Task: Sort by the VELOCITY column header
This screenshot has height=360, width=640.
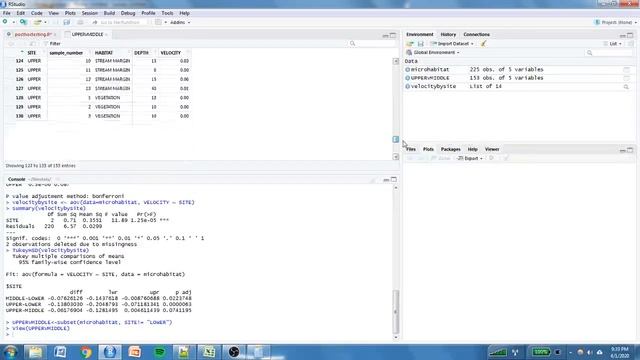Action: (171, 53)
